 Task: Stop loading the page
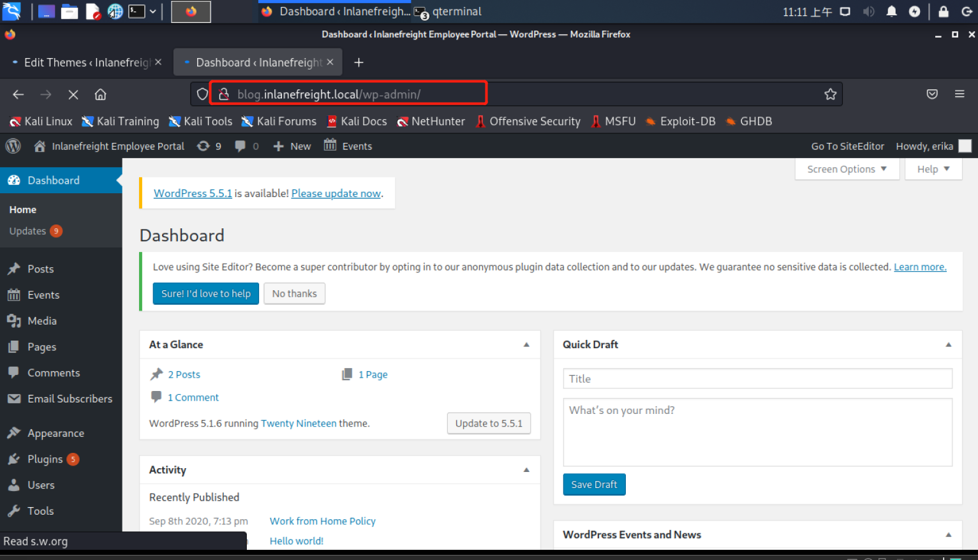click(x=73, y=94)
